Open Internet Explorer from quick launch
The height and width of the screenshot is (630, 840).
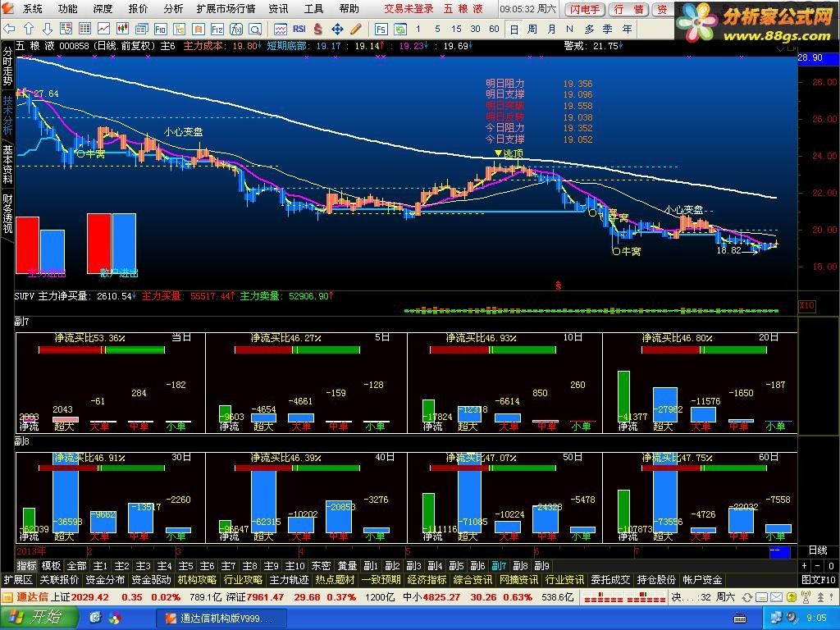(96, 618)
